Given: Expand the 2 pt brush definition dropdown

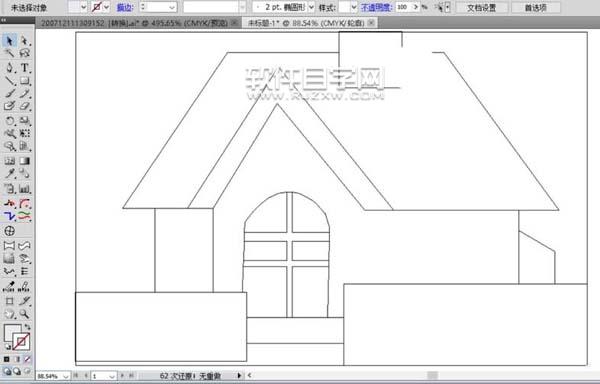Looking at the screenshot, I should [311, 7].
